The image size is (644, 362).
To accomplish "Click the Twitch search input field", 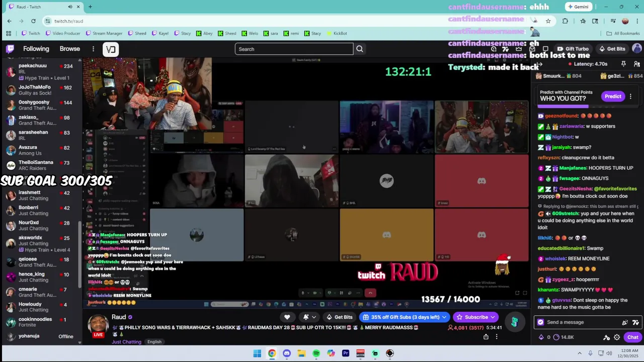I will click(294, 49).
